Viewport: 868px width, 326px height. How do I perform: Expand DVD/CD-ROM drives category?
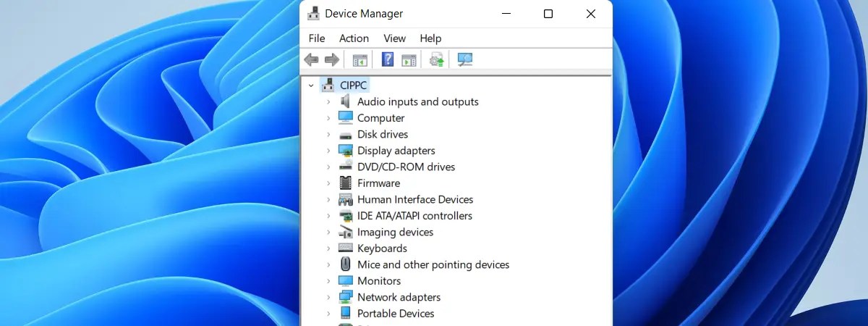pos(328,167)
